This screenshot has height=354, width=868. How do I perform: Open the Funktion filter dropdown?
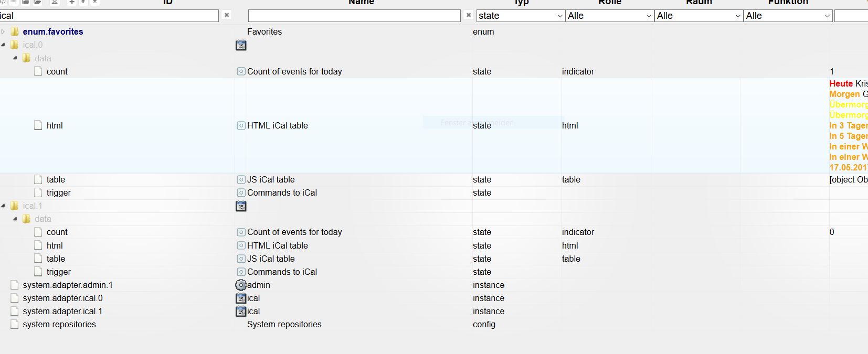pos(788,16)
